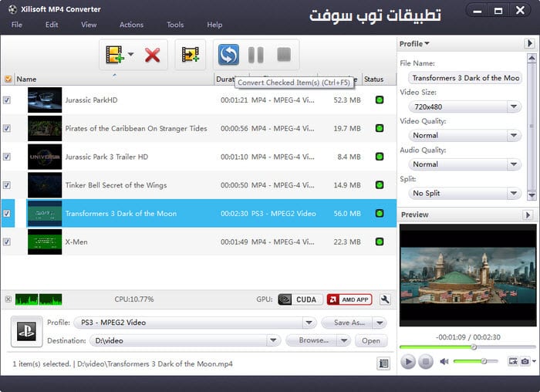The width and height of the screenshot is (540, 392).
Task: Open the Save As arrow dropdown
Action: 380,323
